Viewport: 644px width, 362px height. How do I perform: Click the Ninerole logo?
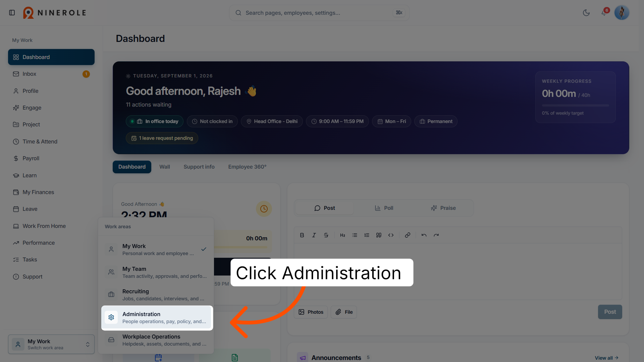coord(55,13)
